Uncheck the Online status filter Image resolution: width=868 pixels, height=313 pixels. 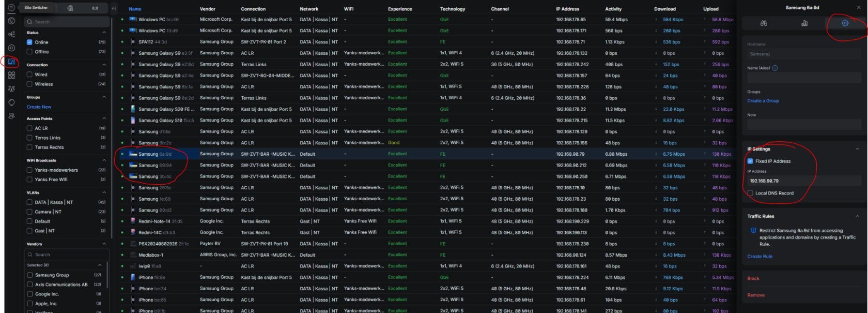30,42
